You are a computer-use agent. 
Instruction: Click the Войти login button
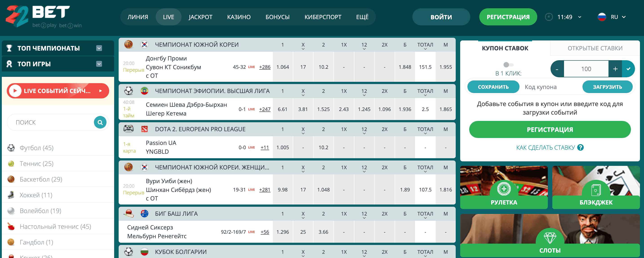coord(441,17)
